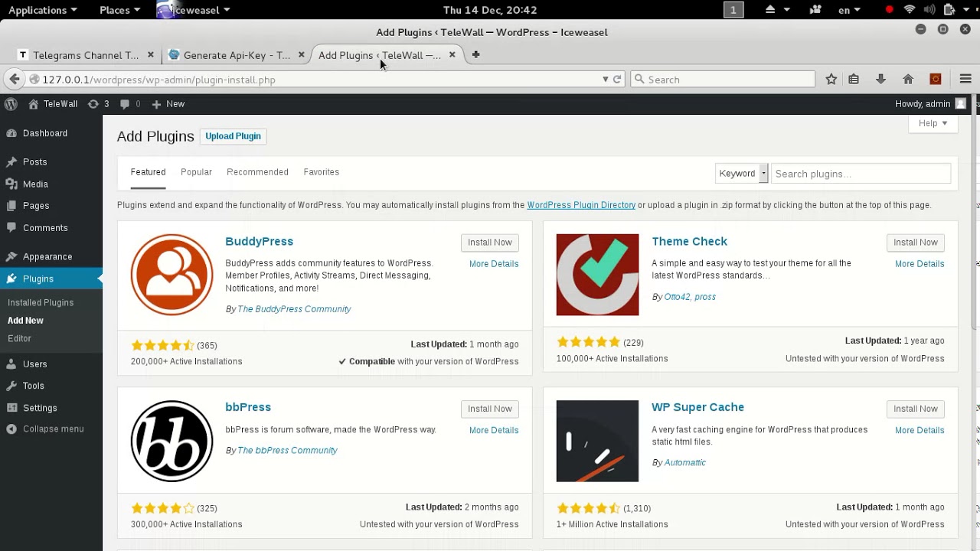The width and height of the screenshot is (980, 551).
Task: Close the Add Plugins browser tab
Action: [452, 54]
